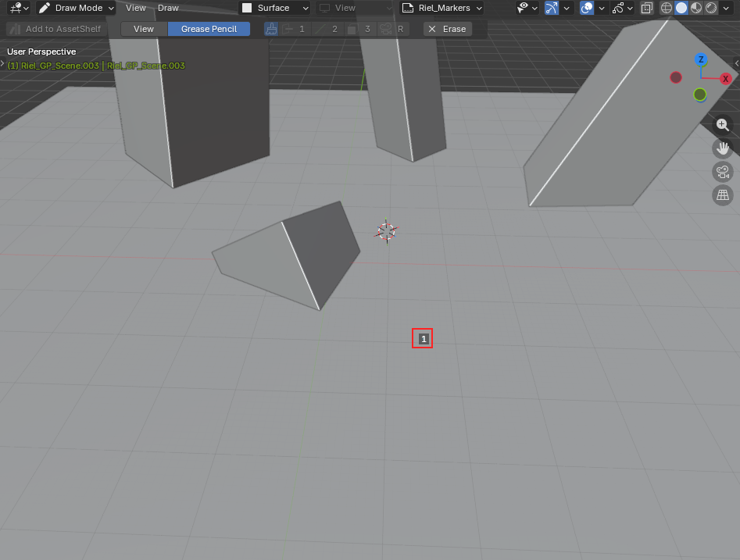Open the View menu in the header

[135, 8]
